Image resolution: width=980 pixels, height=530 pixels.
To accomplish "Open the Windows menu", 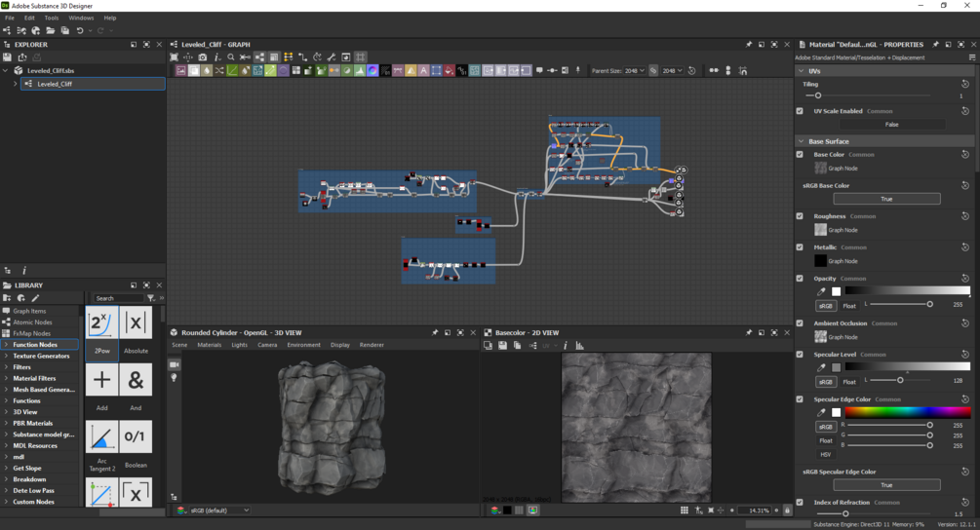I will [x=81, y=18].
